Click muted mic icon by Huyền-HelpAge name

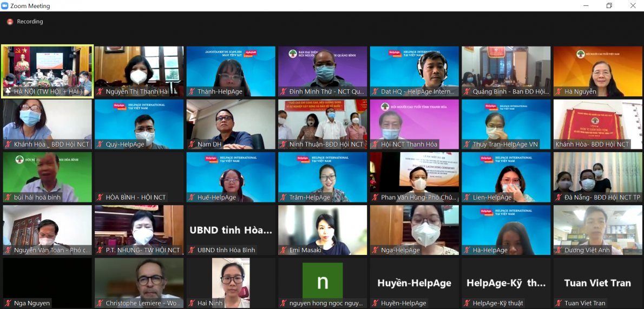376,303
